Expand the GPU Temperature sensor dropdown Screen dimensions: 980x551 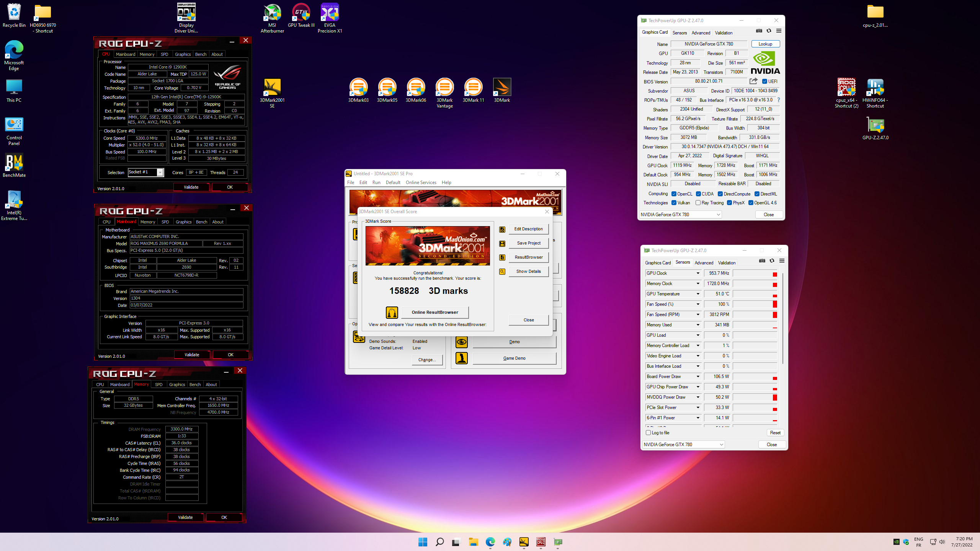[698, 294]
